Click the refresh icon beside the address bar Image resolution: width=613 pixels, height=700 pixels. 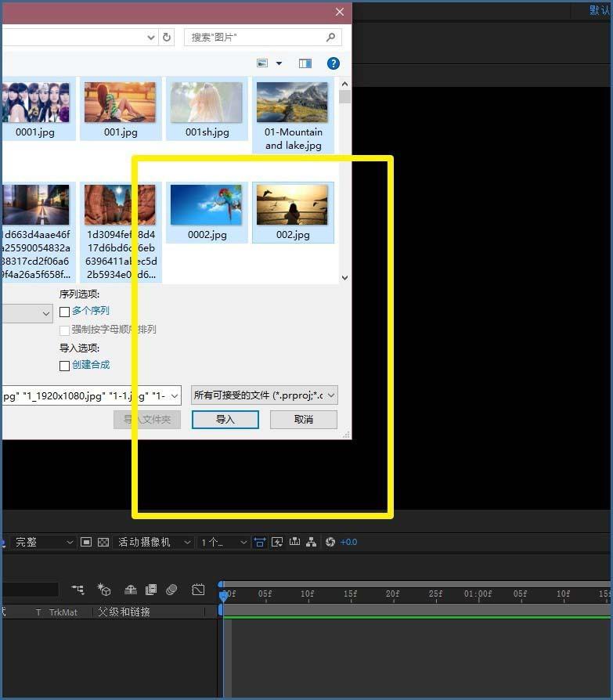167,37
